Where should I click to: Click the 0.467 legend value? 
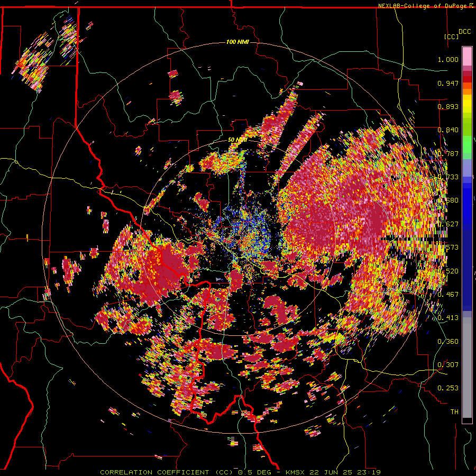[x=448, y=295]
